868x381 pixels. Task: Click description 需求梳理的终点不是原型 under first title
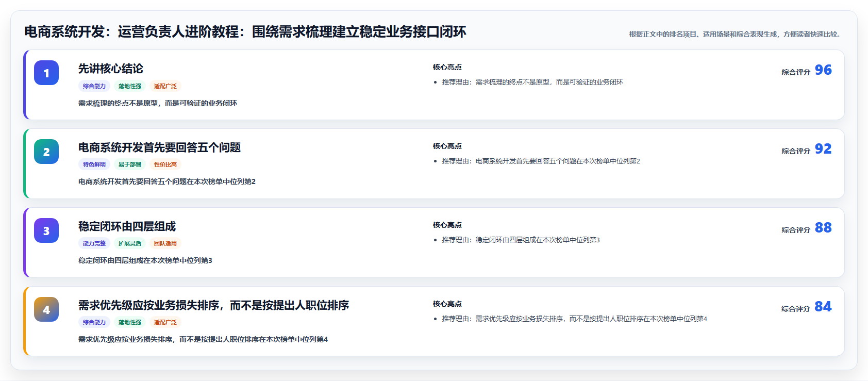point(158,103)
